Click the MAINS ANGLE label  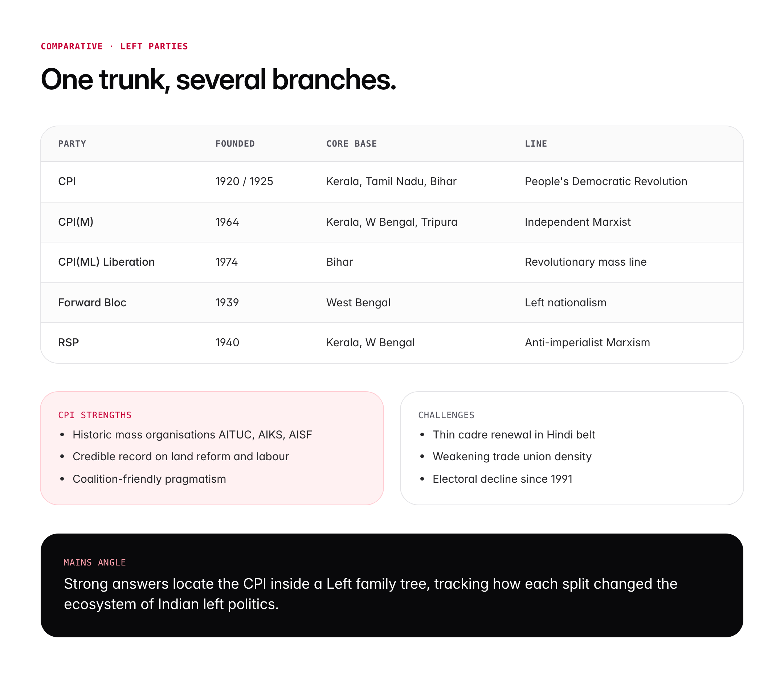(95, 563)
